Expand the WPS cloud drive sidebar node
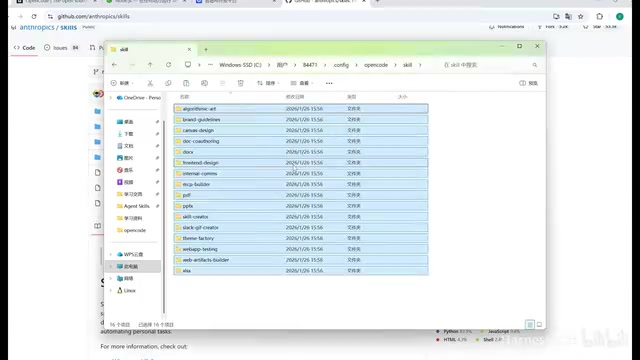640x360 pixels. click(x=111, y=254)
